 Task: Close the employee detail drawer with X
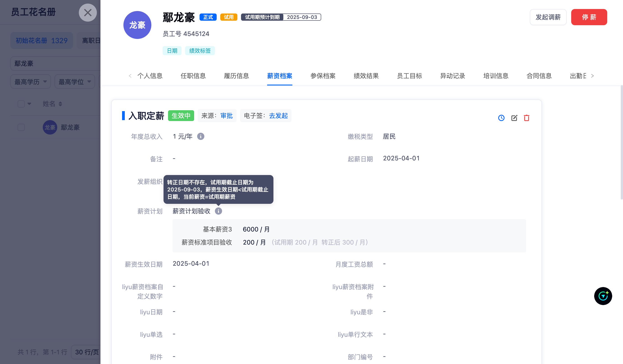tap(88, 13)
